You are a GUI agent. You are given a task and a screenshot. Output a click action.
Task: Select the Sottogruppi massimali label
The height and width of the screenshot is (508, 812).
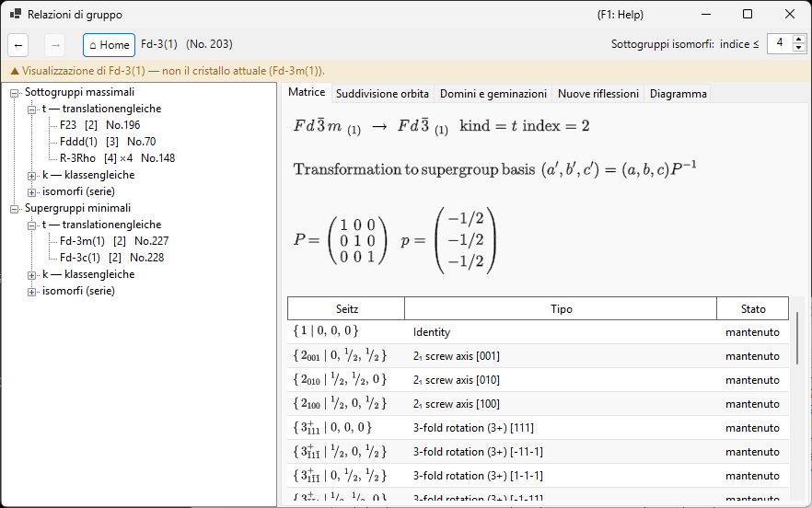point(79,92)
